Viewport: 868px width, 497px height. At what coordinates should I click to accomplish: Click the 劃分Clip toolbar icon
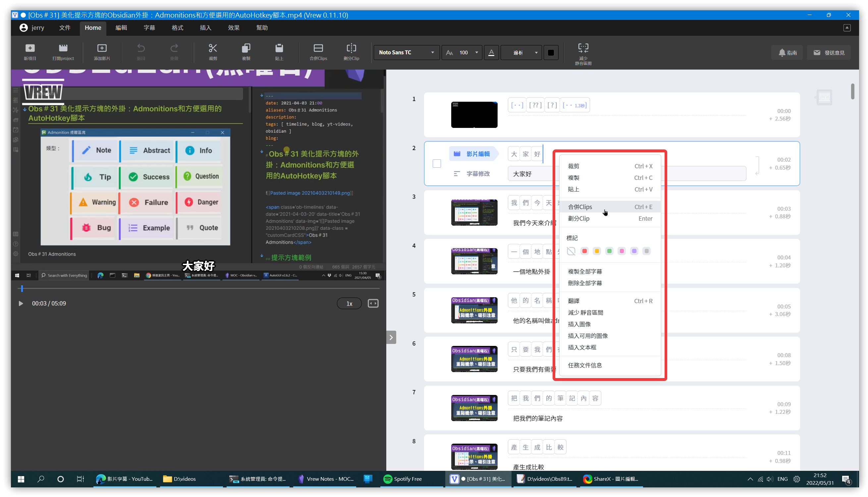point(351,48)
